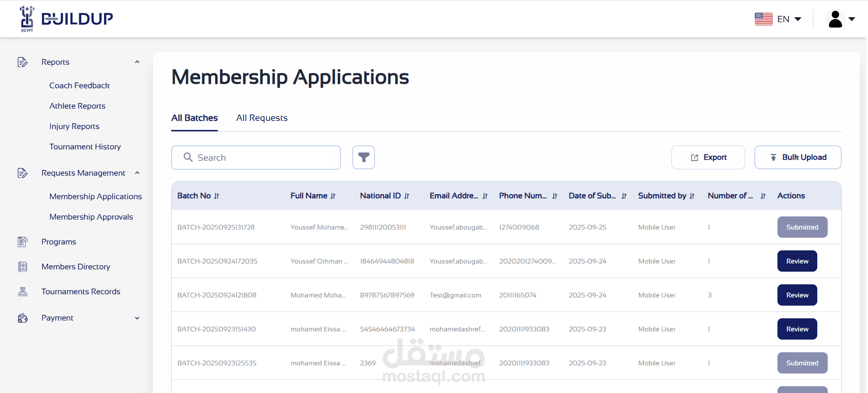Expand the Payment section chevron
Viewport: 868px width, 393px height.
click(137, 318)
